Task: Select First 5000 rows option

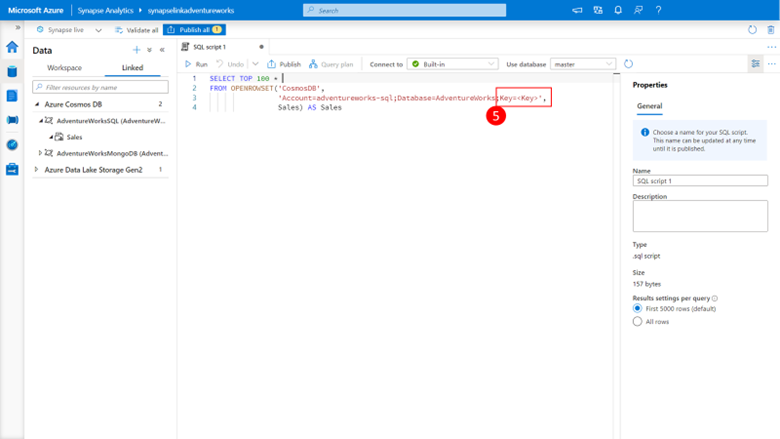Action: click(x=637, y=308)
